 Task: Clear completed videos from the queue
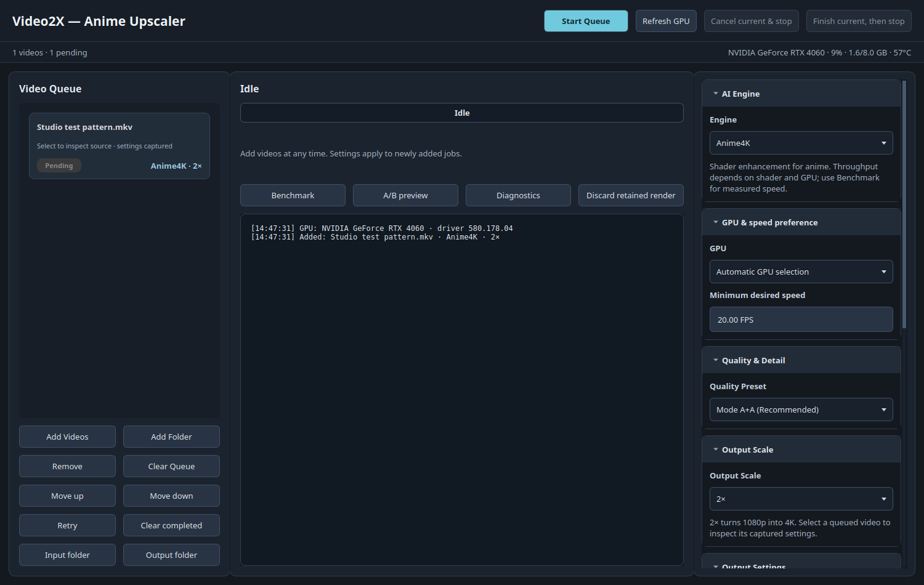coord(171,525)
